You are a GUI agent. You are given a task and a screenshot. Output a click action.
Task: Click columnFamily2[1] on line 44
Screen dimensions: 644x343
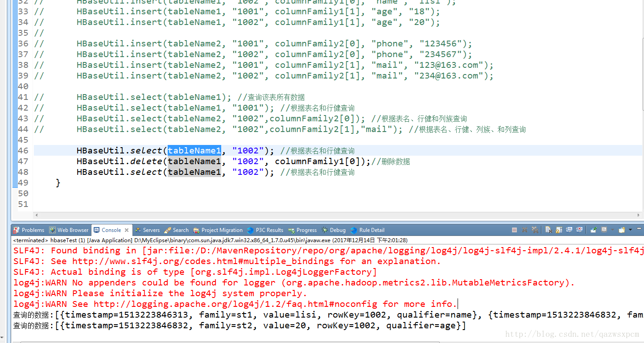click(x=312, y=129)
